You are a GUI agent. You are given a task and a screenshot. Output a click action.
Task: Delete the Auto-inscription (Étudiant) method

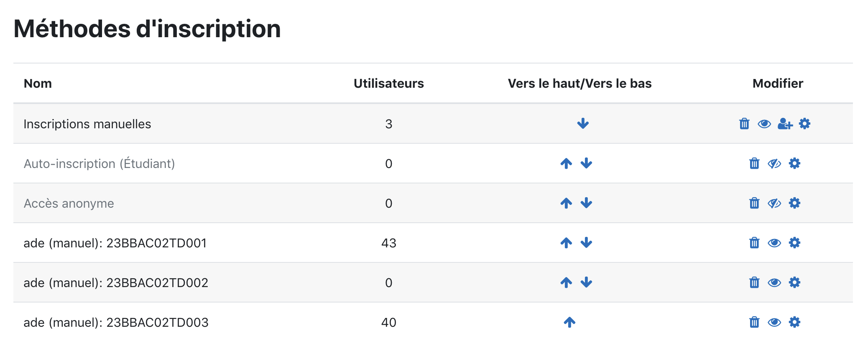[x=754, y=163]
